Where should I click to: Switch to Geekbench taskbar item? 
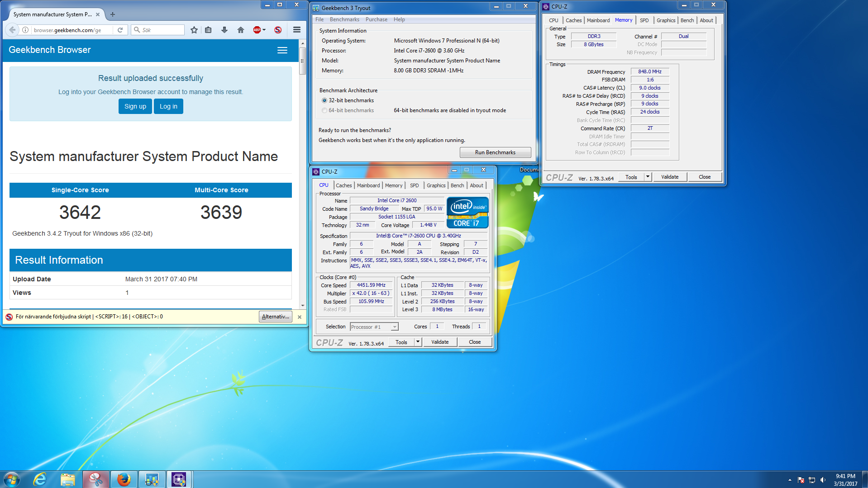point(152,479)
